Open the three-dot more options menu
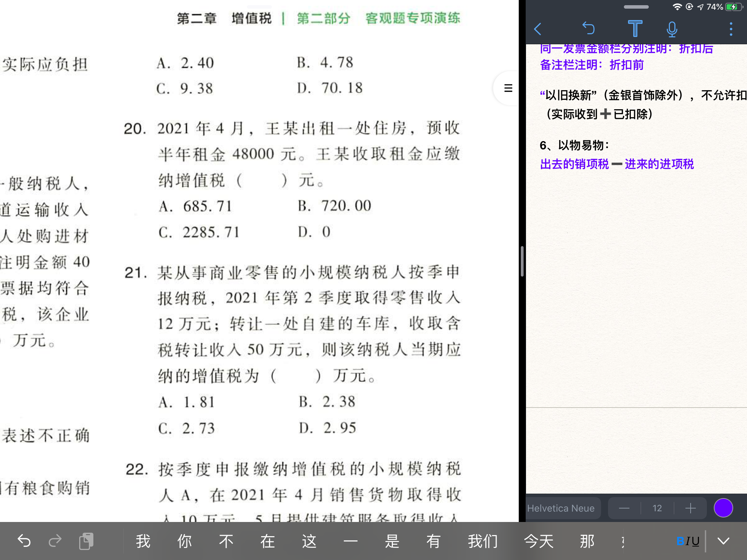 coord(731,29)
